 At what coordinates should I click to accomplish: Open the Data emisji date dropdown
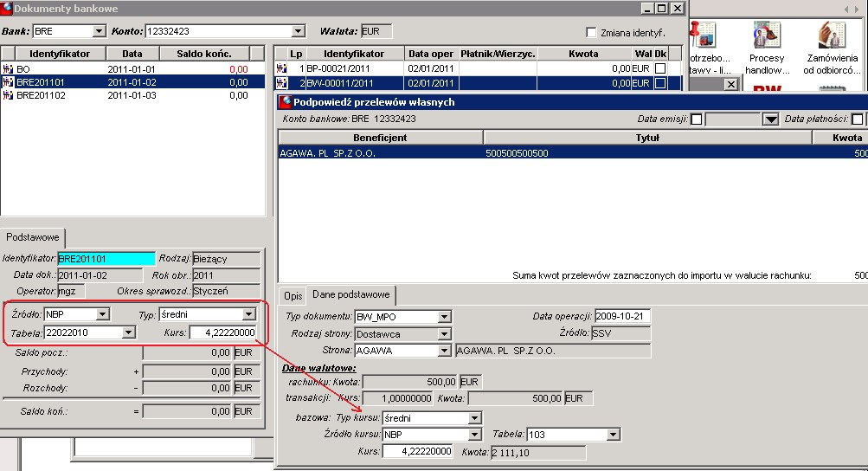tap(770, 119)
